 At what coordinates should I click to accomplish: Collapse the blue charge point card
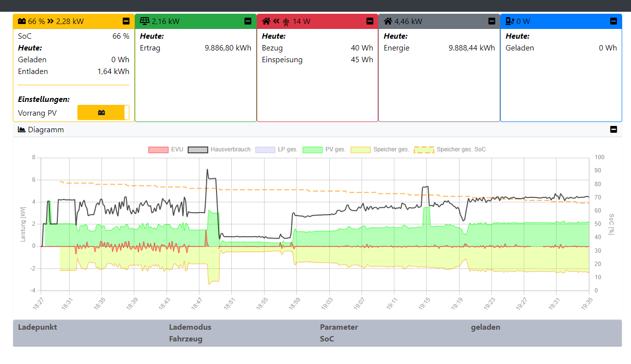click(x=613, y=21)
